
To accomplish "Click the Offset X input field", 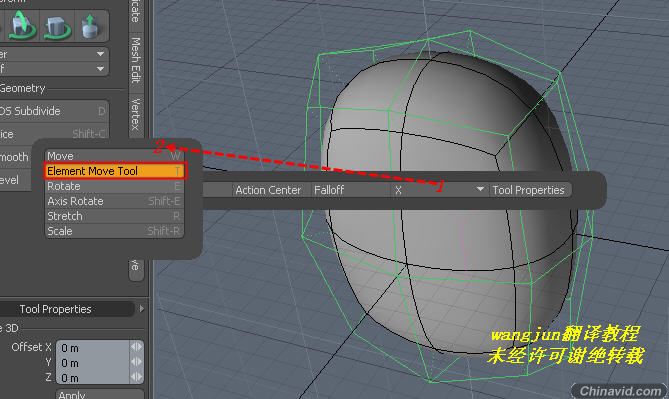I will click(x=93, y=348).
